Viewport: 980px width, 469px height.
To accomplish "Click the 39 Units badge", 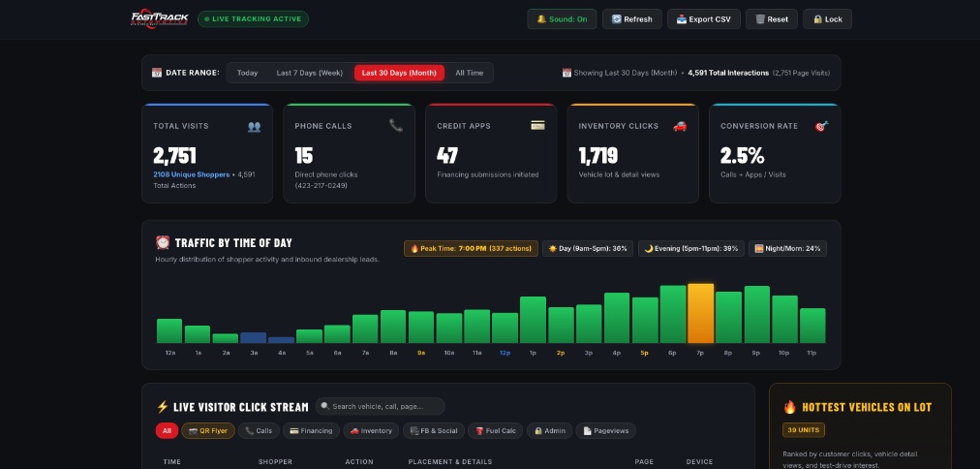I will point(804,430).
